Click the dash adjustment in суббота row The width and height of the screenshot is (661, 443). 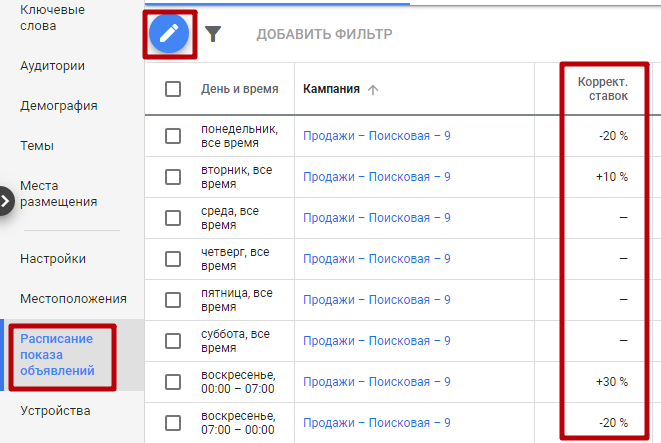point(623,341)
